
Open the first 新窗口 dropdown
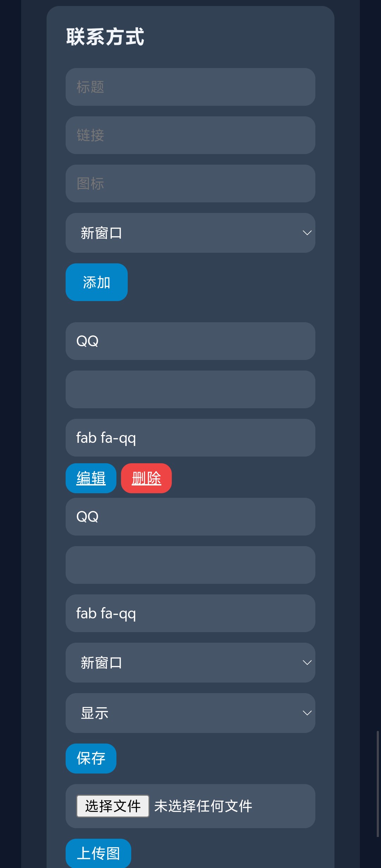pyautogui.click(x=190, y=233)
